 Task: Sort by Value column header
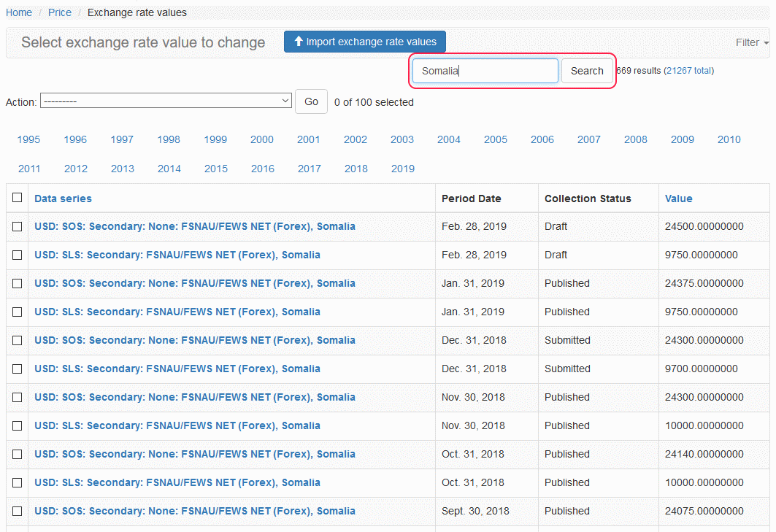[x=678, y=198]
